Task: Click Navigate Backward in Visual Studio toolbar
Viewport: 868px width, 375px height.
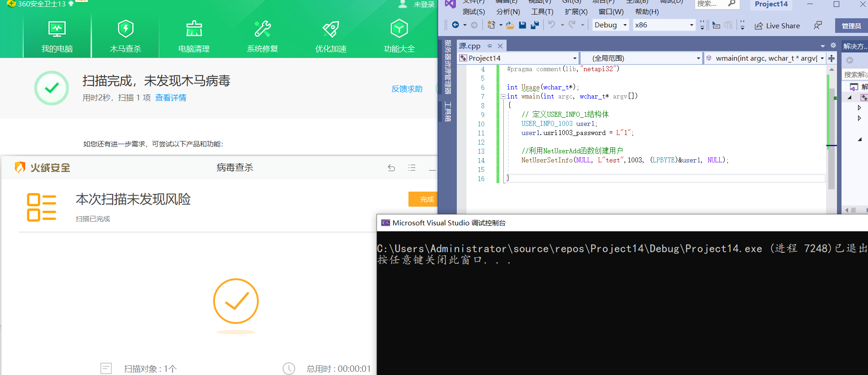Action: [455, 25]
